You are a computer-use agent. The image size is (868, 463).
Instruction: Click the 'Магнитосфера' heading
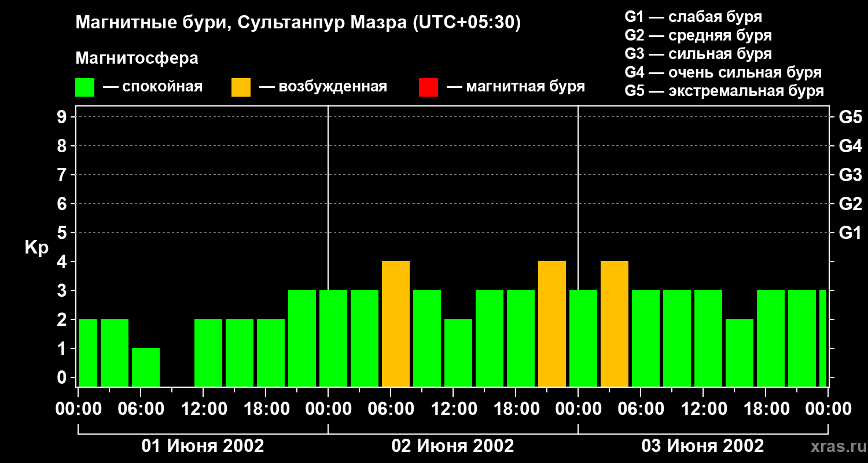point(137,58)
